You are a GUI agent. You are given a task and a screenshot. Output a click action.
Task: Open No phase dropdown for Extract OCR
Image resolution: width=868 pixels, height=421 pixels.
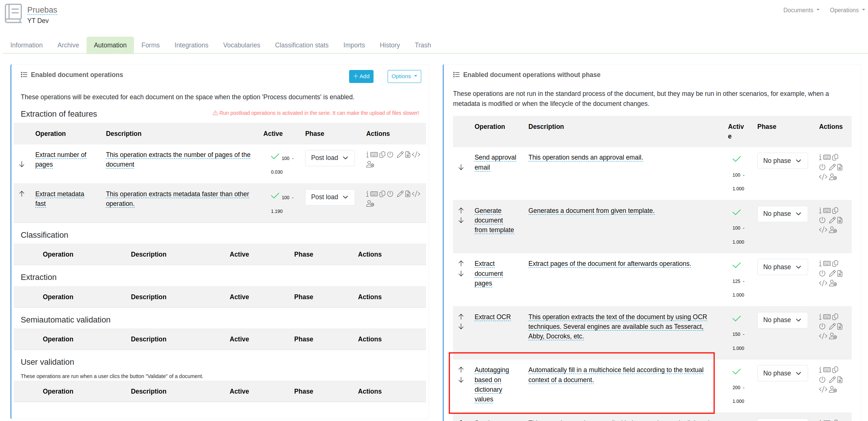coord(782,320)
